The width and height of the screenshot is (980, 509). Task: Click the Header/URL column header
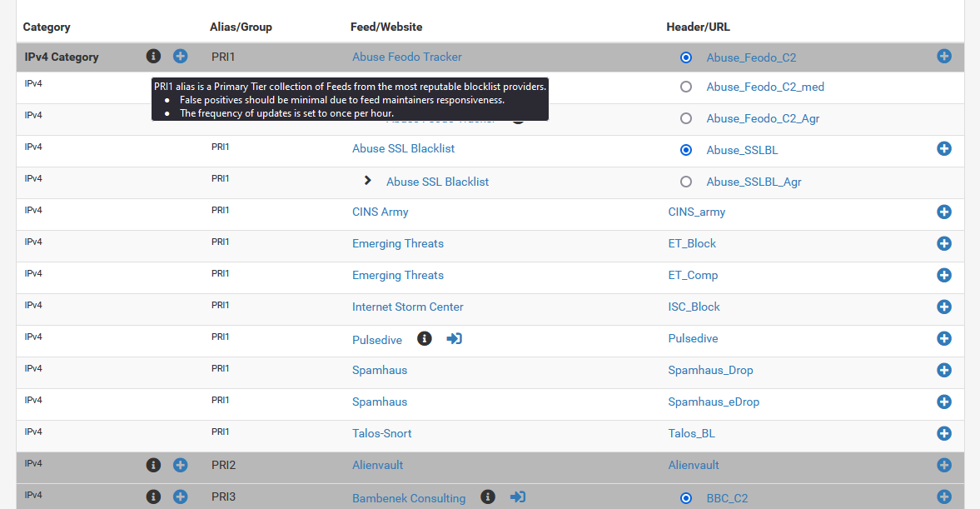(698, 27)
